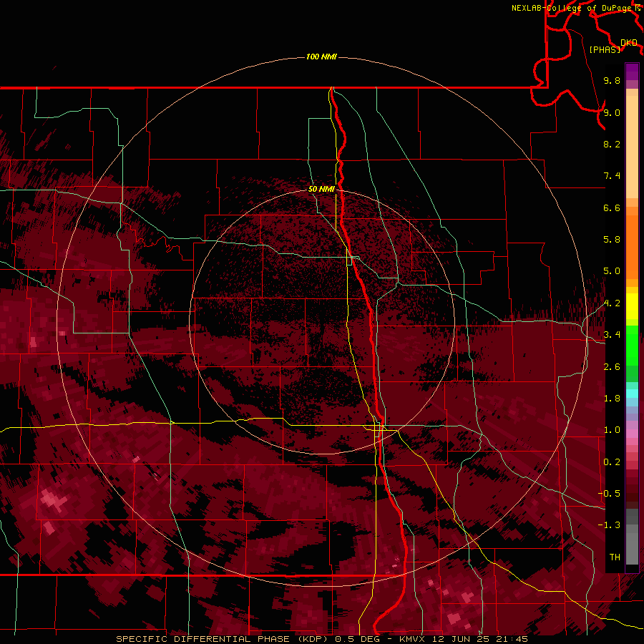Click the -0.5 value on color scale
The width and height of the screenshot is (644, 644).
pyautogui.click(x=609, y=494)
